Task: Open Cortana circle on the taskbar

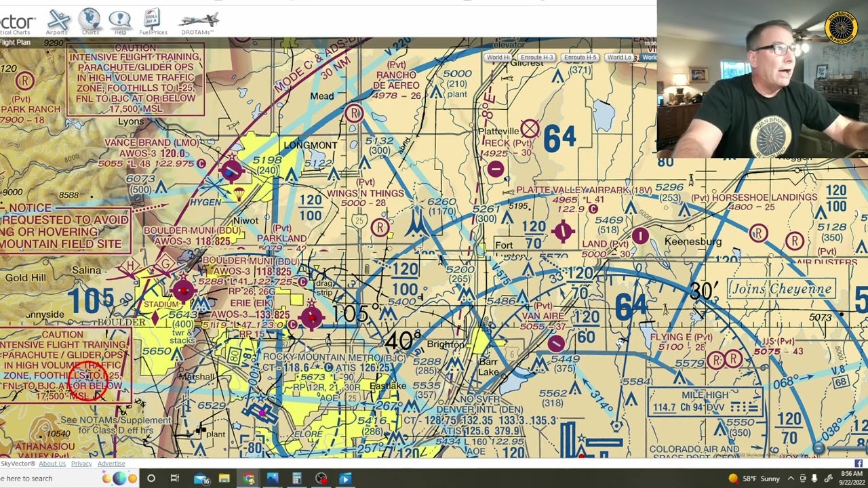Action: point(151,479)
